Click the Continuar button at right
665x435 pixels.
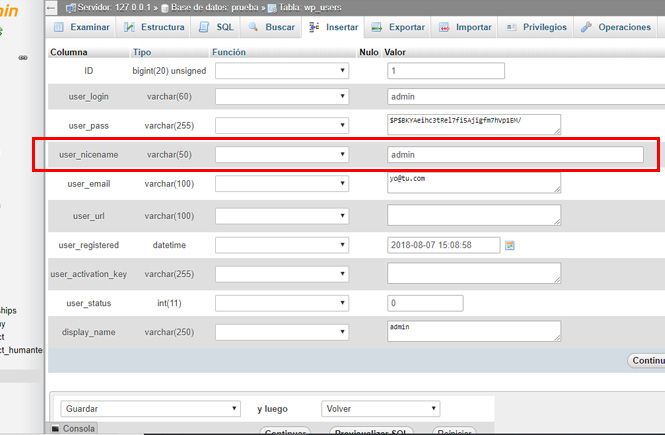646,360
